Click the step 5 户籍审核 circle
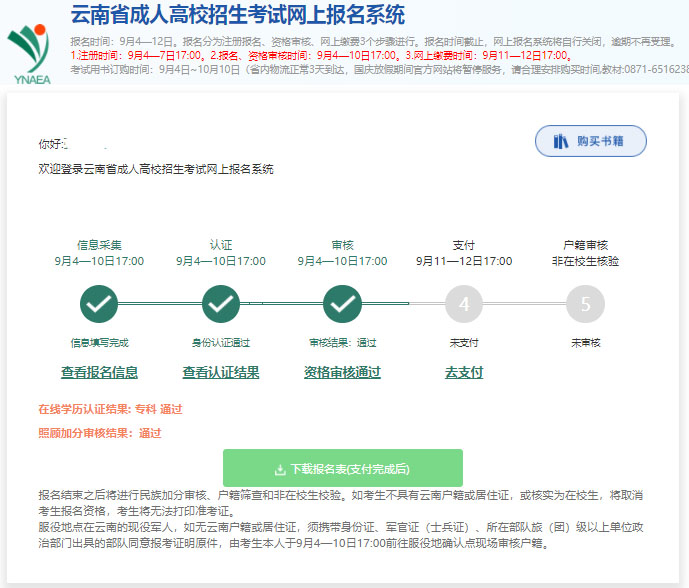 [x=585, y=303]
